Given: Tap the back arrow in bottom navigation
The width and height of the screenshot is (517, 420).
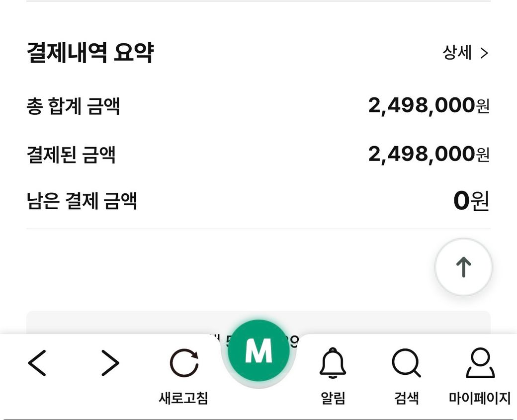Looking at the screenshot, I should click(x=37, y=363).
